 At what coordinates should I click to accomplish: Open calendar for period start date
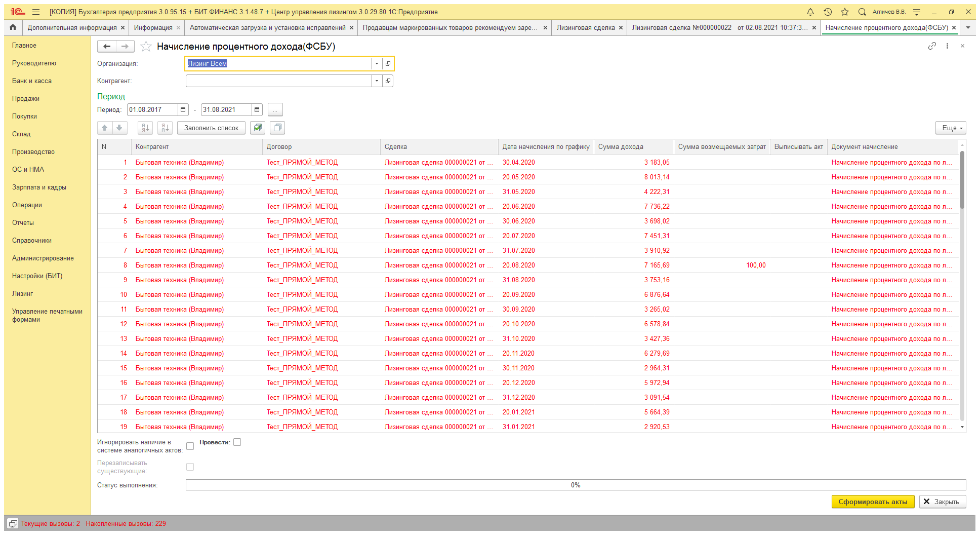pos(183,110)
